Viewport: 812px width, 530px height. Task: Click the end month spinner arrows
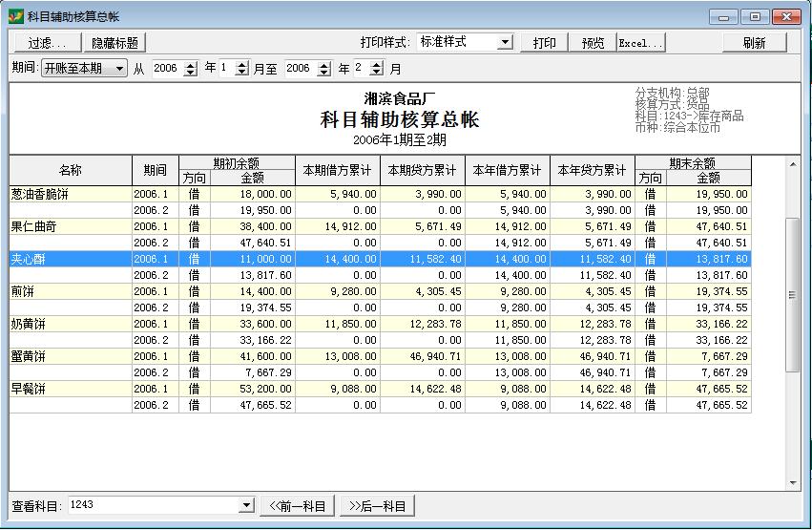[376, 69]
